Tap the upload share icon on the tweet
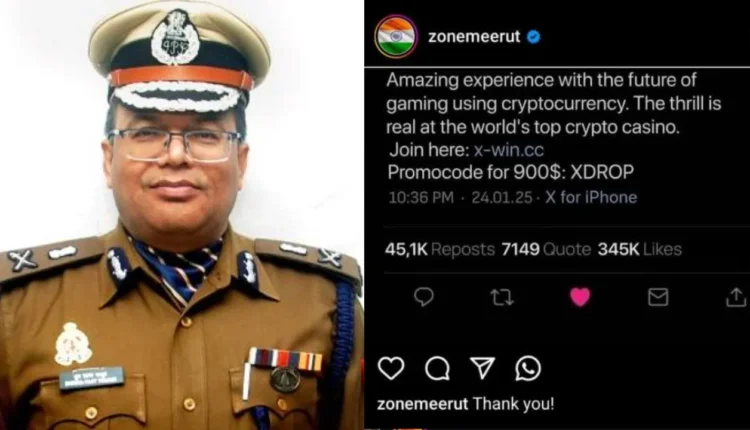This screenshot has width=750, height=430. 736,297
